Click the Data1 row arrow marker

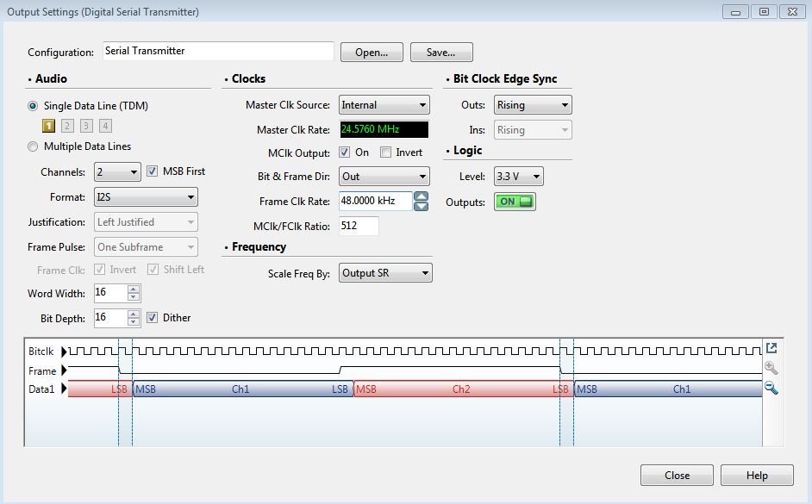[x=64, y=389]
